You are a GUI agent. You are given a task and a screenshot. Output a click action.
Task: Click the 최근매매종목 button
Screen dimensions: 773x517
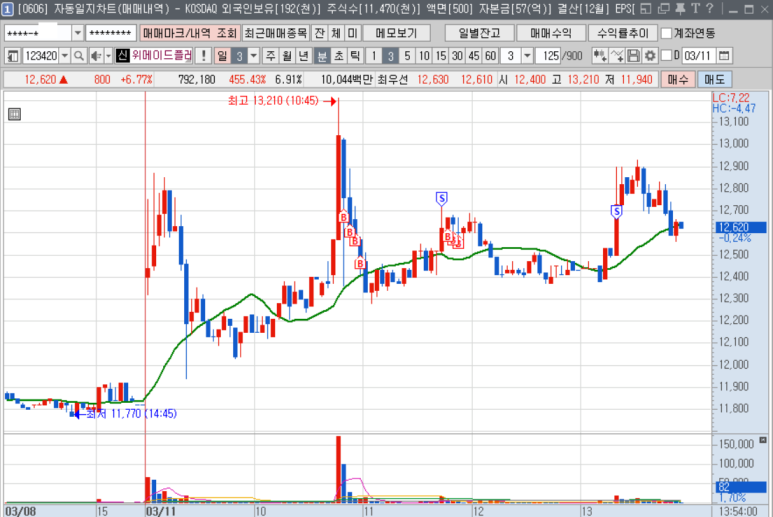[276, 33]
